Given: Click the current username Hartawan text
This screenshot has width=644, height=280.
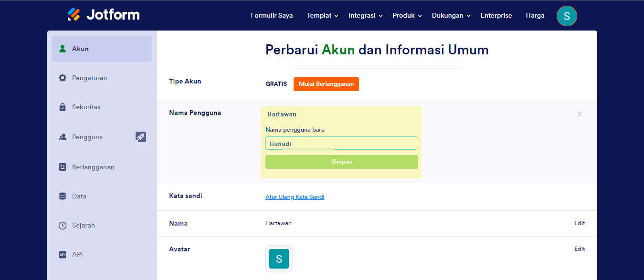Looking at the screenshot, I should click(282, 114).
